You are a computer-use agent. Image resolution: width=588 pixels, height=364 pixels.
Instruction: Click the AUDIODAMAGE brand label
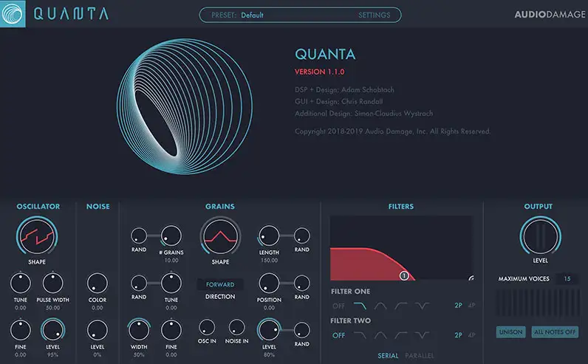(x=550, y=14)
